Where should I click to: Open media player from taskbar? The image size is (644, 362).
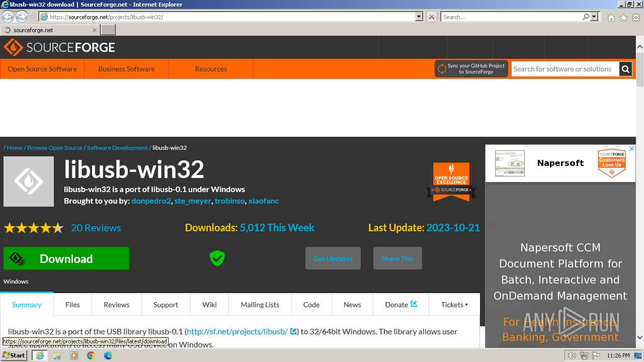pos(74,355)
